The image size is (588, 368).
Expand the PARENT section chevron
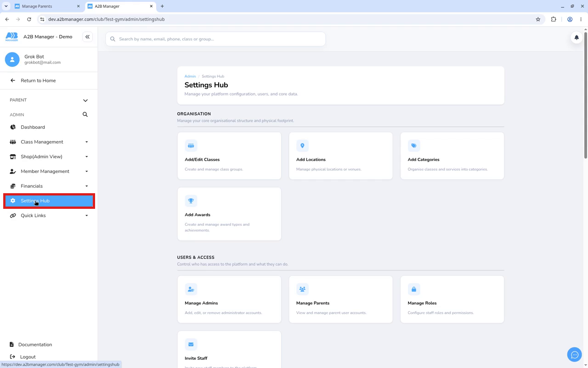tap(85, 100)
